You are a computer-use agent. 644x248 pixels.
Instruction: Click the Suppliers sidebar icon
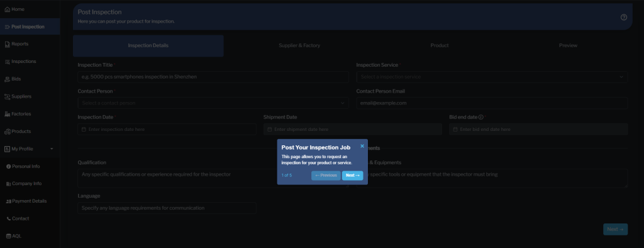pos(7,97)
